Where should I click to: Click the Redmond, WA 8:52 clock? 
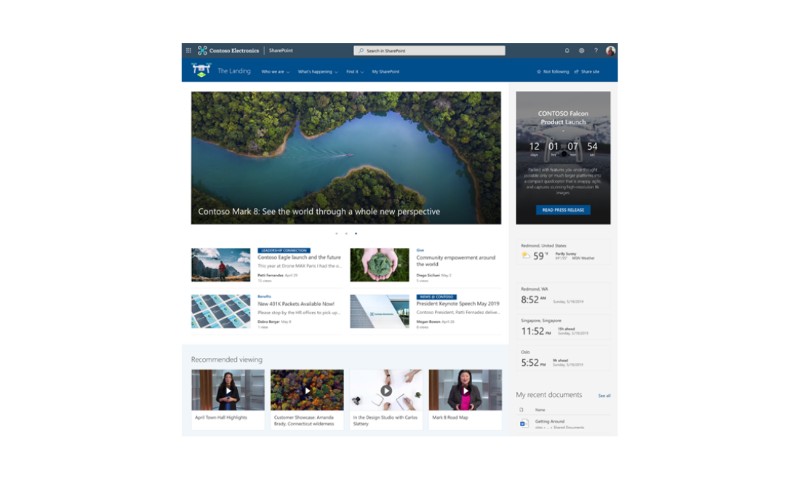point(533,300)
